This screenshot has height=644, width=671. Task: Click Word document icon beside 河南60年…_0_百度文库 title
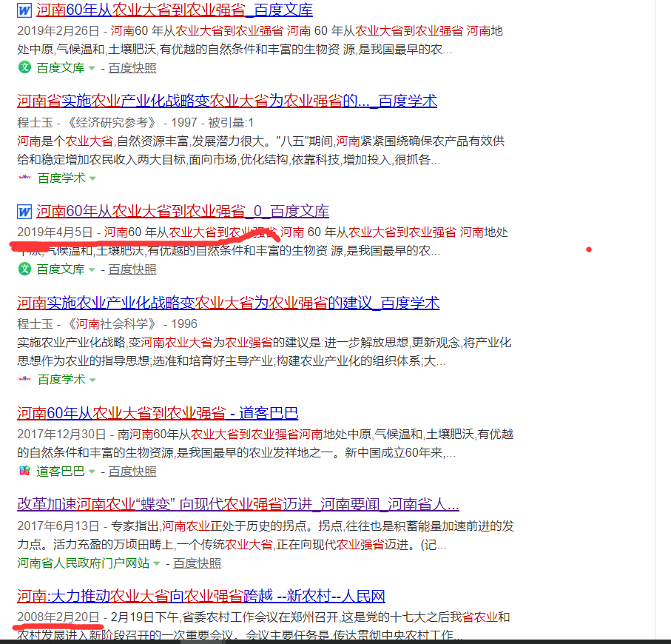(x=24, y=212)
